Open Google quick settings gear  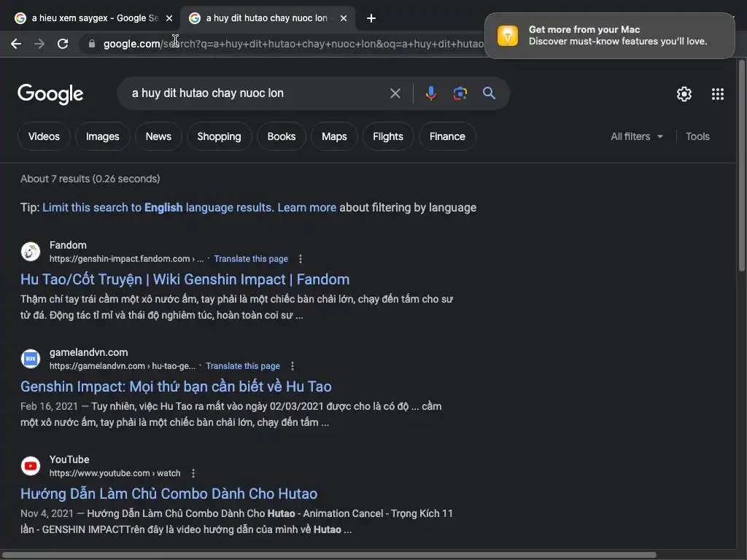(x=684, y=94)
